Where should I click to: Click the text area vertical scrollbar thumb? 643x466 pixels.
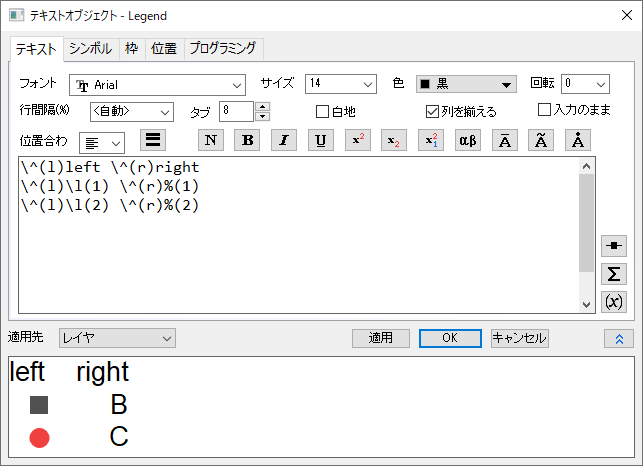pyautogui.click(x=586, y=223)
